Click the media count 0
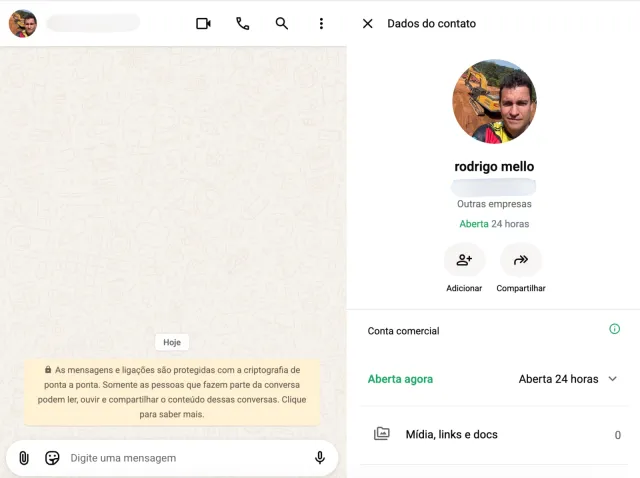This screenshot has width=640, height=478. [x=618, y=435]
